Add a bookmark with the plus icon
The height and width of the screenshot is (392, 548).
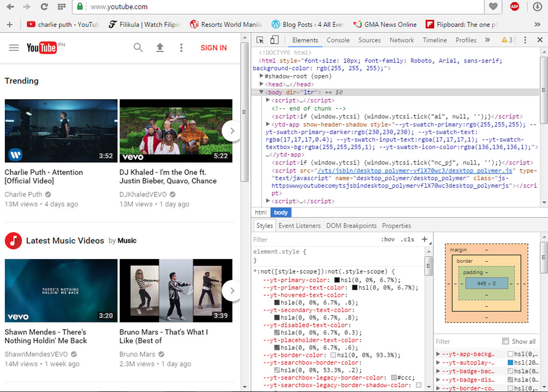[10, 25]
